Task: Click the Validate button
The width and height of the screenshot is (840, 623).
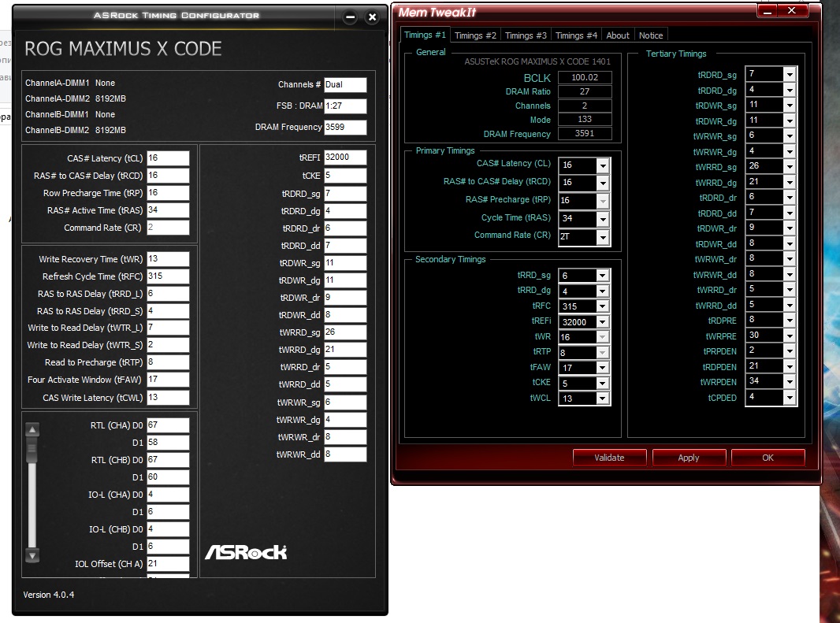Action: [x=610, y=458]
